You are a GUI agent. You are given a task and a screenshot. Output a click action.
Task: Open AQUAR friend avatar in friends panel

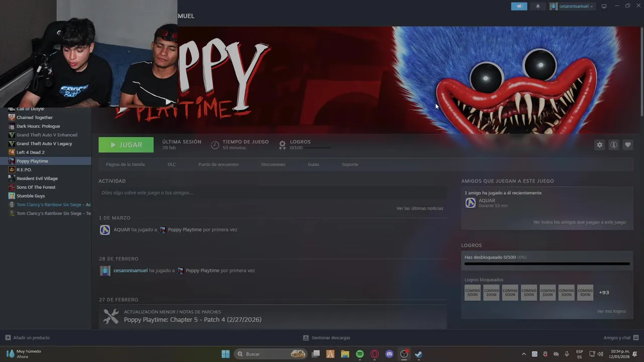click(470, 203)
